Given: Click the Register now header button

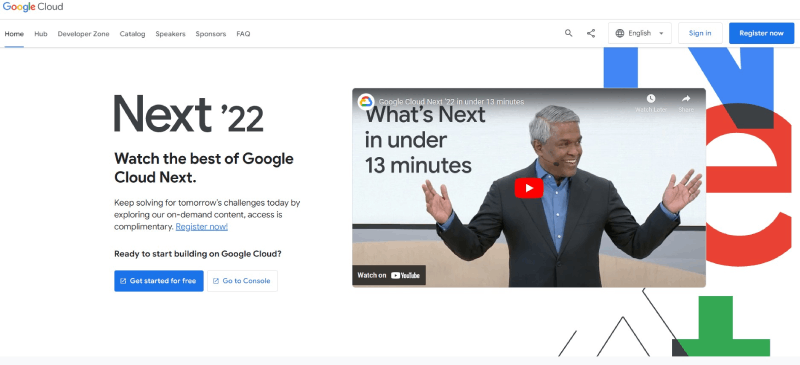Looking at the screenshot, I should tap(761, 33).
